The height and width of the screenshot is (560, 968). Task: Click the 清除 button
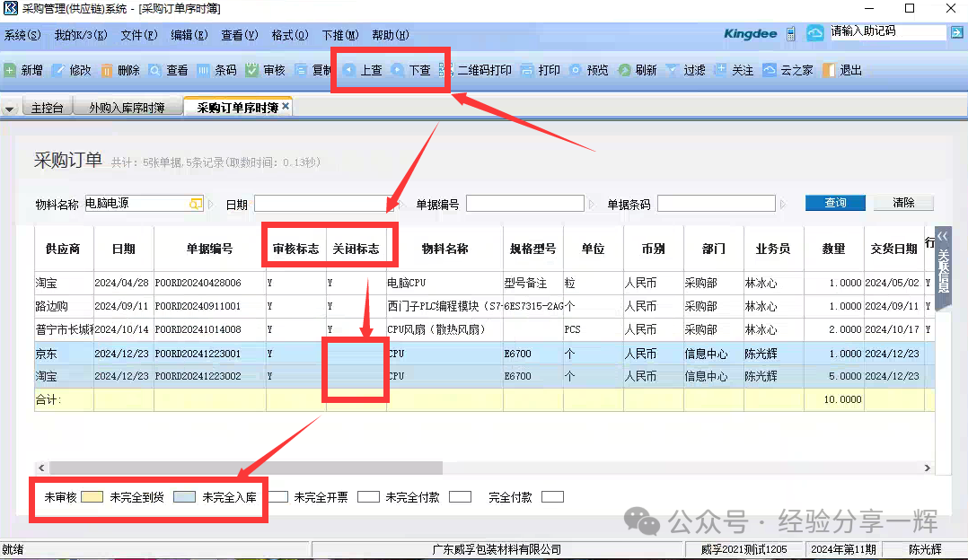click(x=903, y=203)
